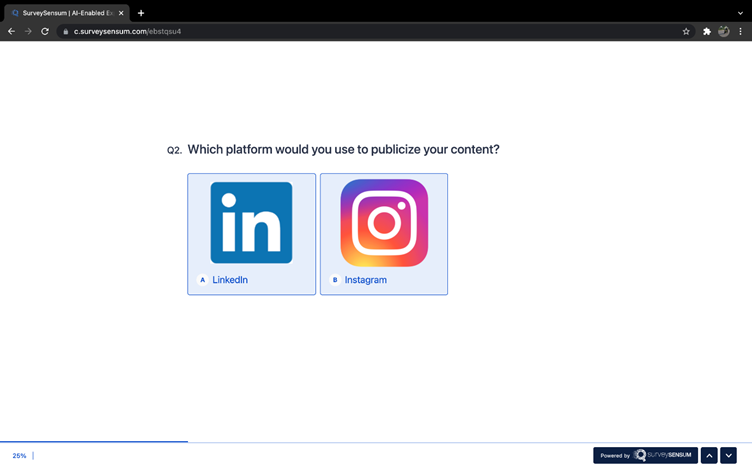Switch to the SurveySensum browser tab

[x=65, y=13]
